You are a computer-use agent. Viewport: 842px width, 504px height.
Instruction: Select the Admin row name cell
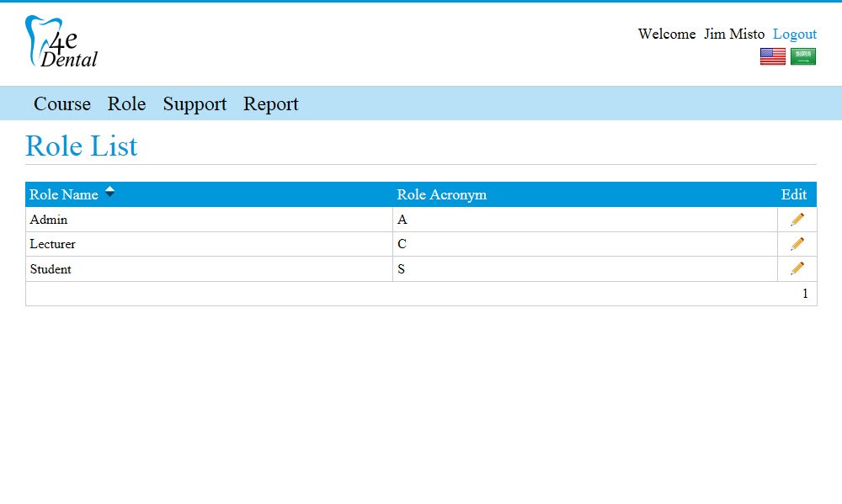point(209,220)
